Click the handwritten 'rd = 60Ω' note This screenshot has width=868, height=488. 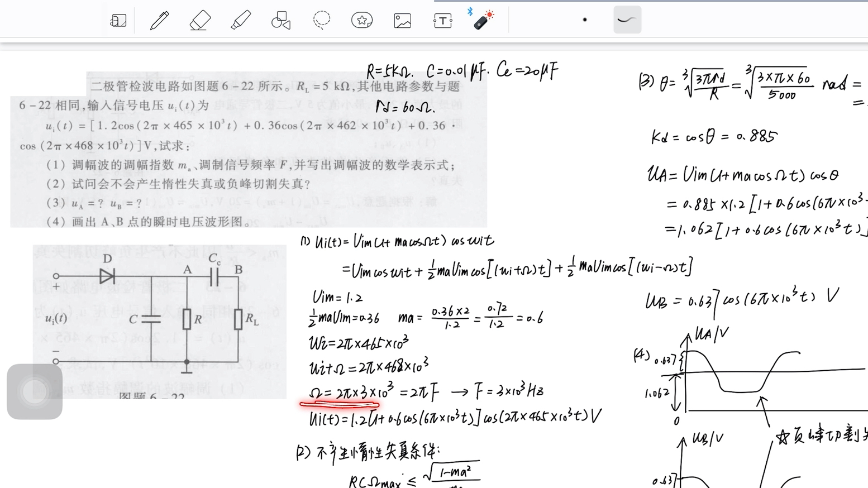pos(405,106)
